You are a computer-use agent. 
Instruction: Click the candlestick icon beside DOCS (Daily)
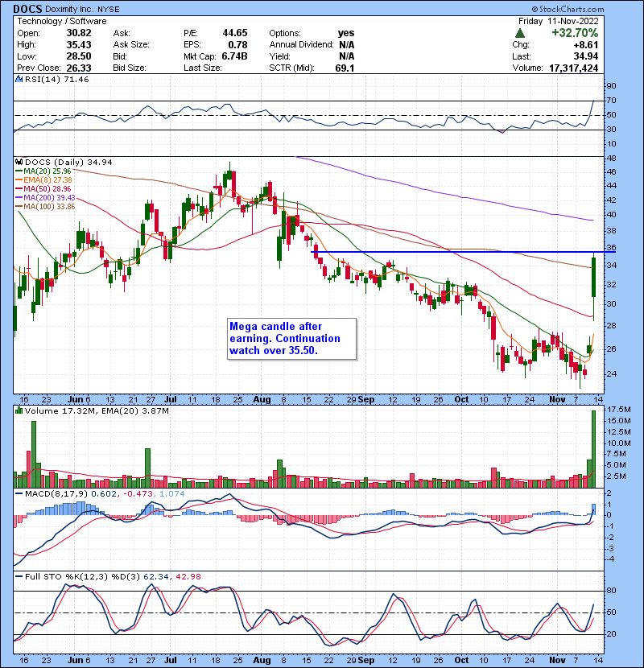click(x=19, y=163)
